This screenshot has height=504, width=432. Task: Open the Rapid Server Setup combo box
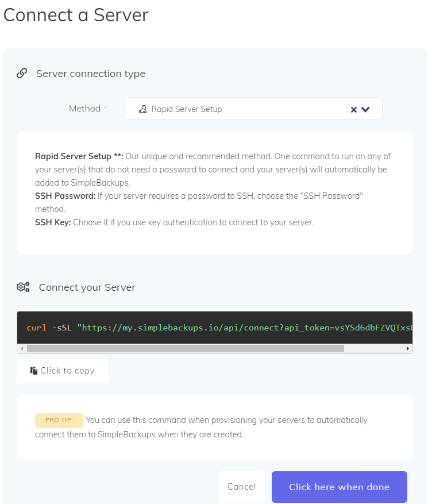253,109
